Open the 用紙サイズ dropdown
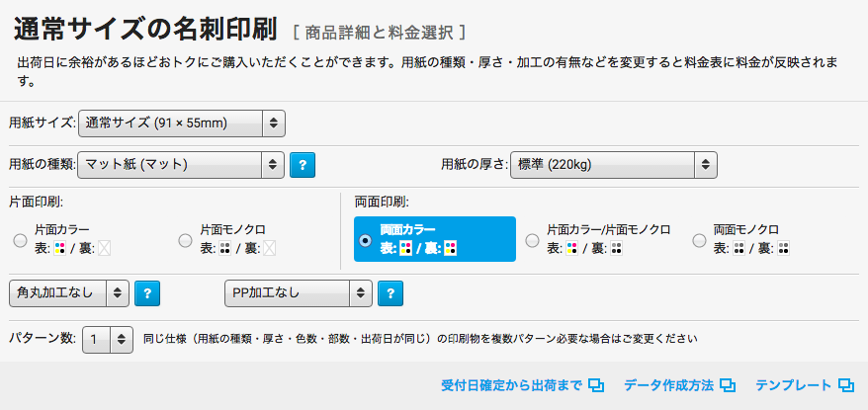This screenshot has height=410, width=868. pyautogui.click(x=182, y=123)
